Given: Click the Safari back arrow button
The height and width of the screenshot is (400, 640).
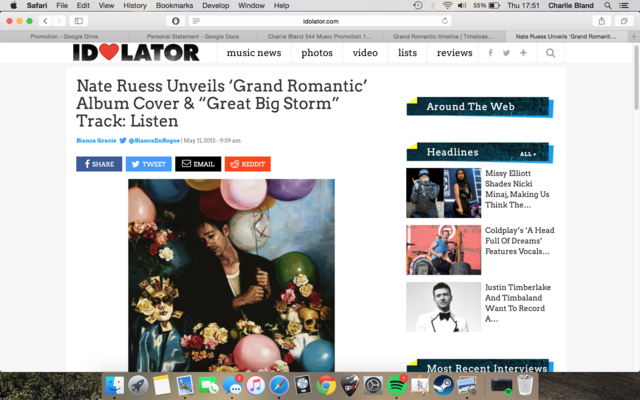Looking at the screenshot, I should (45, 21).
